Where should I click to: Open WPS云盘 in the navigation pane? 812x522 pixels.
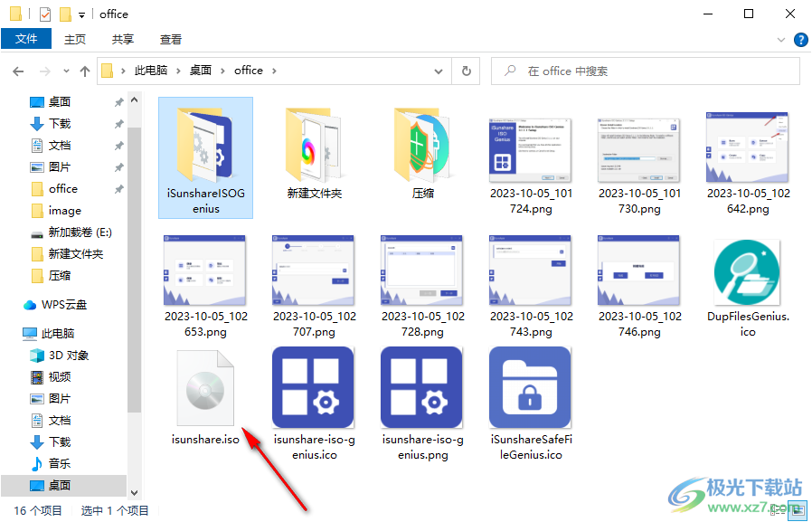point(63,305)
